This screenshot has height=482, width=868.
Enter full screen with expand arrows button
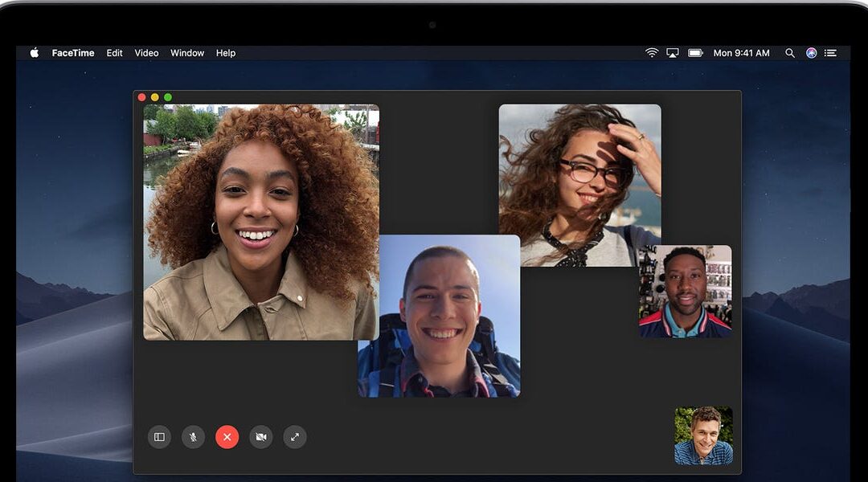click(x=295, y=437)
